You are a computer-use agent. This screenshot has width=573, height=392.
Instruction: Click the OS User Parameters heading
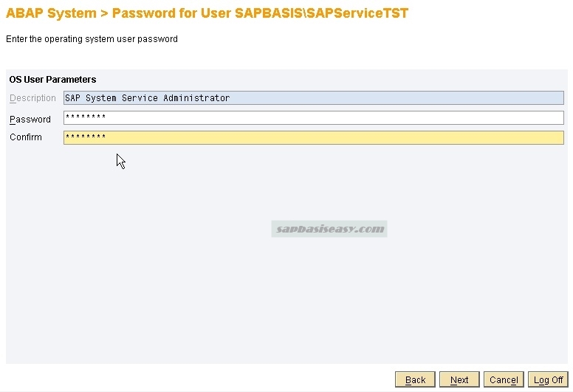click(52, 80)
